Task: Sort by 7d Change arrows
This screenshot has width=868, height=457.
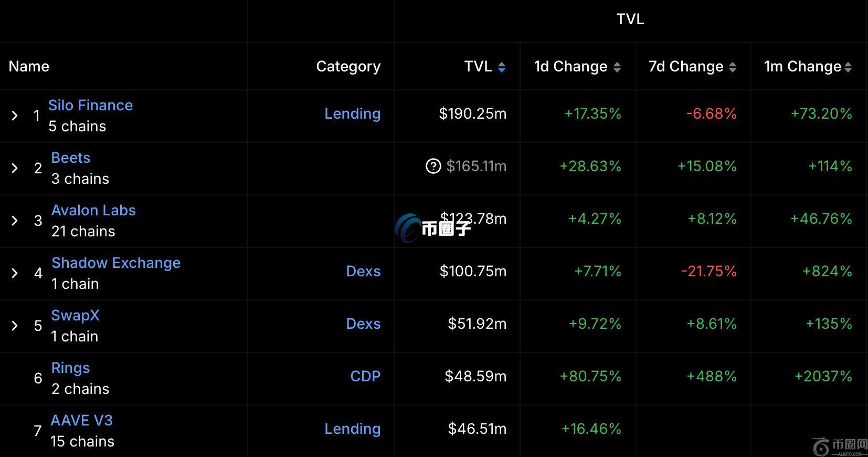Action: [x=733, y=67]
